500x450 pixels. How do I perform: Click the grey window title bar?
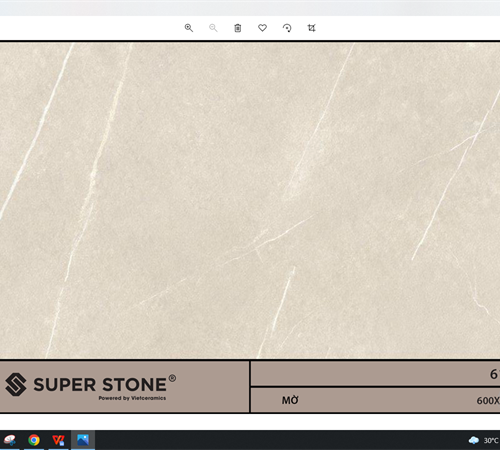click(250, 8)
